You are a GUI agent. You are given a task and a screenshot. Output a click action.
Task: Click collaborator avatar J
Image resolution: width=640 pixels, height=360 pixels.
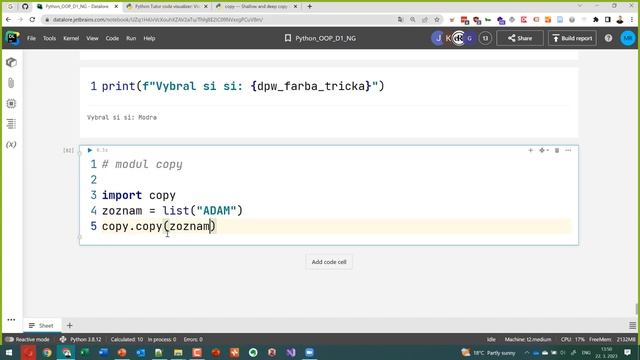(x=438, y=38)
